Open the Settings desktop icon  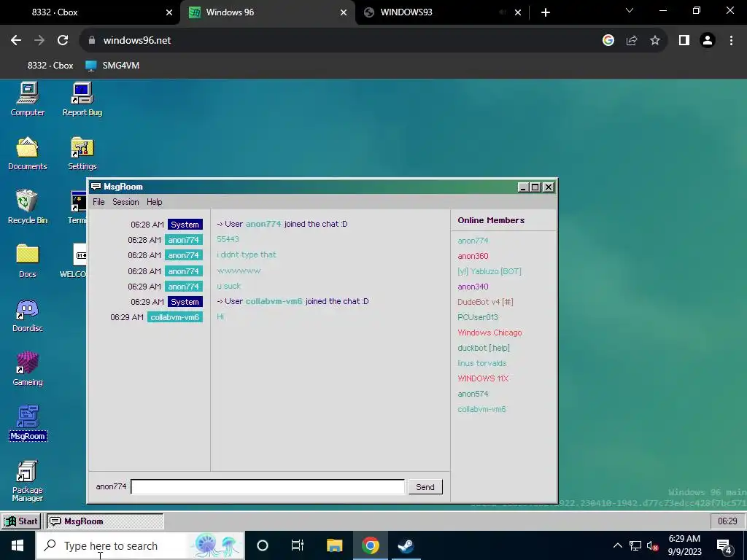(82, 153)
